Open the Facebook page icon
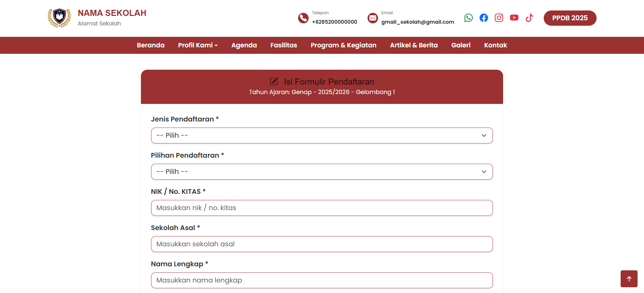 click(x=484, y=18)
